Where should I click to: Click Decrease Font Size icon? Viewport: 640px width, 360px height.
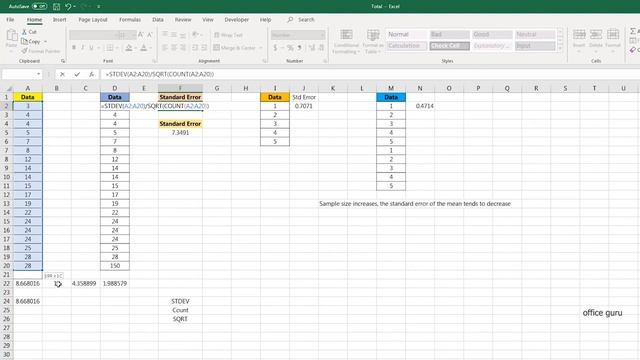(x=149, y=35)
